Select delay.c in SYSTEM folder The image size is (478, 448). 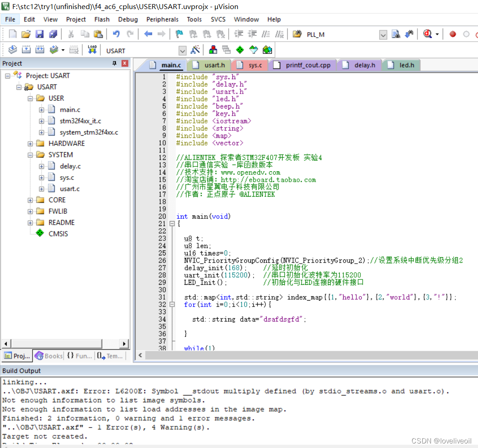tap(70, 166)
